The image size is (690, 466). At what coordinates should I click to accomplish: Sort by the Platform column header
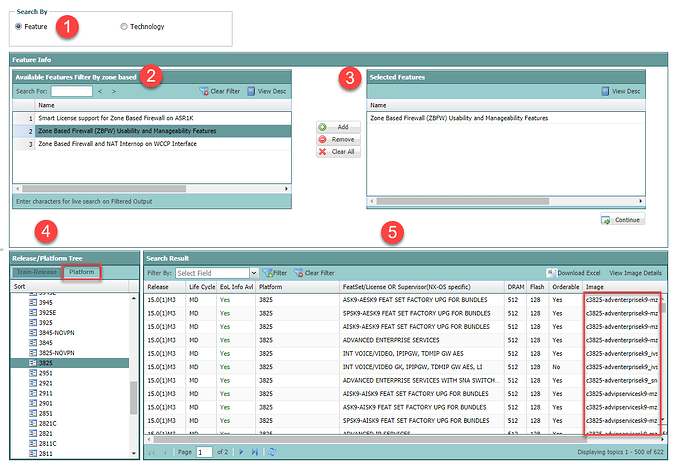tap(297, 287)
